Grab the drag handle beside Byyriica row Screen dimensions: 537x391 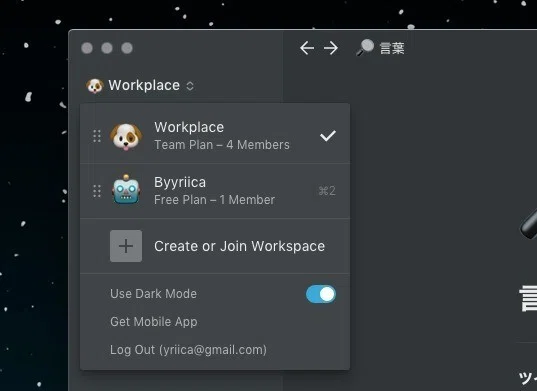pyautogui.click(x=97, y=191)
